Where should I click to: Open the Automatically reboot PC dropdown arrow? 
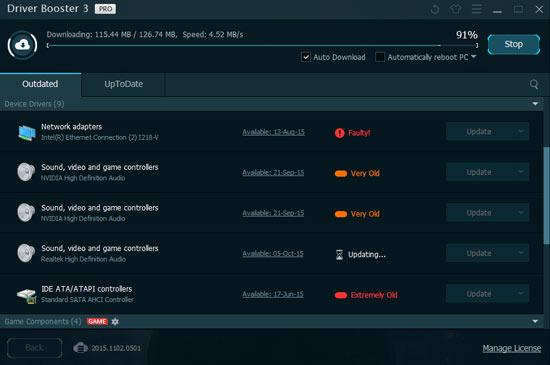click(474, 56)
